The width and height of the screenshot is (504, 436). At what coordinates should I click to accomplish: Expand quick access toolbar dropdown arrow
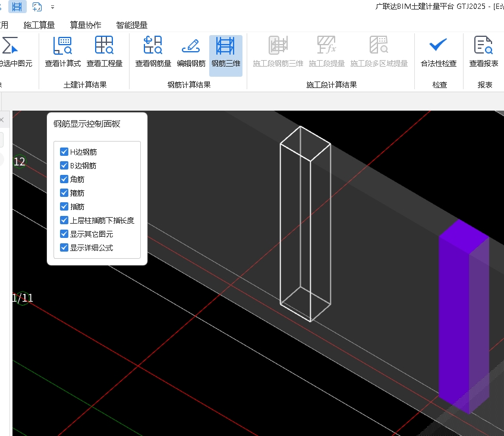click(x=53, y=7)
